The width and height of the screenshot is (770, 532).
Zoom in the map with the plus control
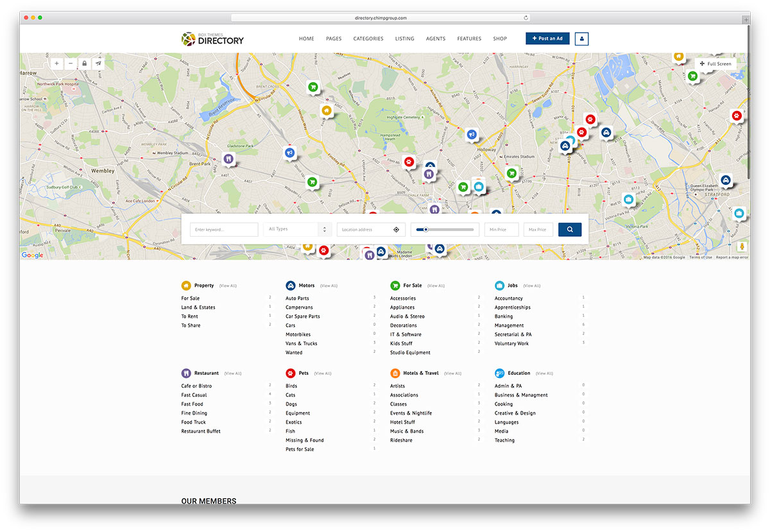(56, 64)
